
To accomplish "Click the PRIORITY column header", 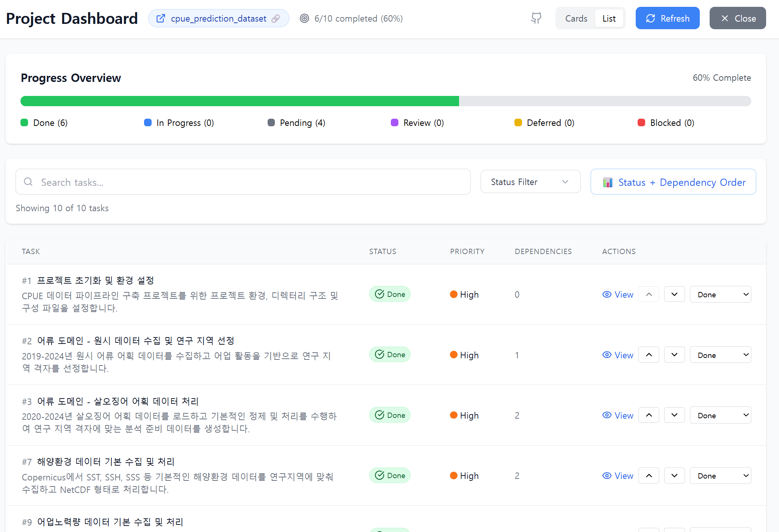I will (467, 251).
